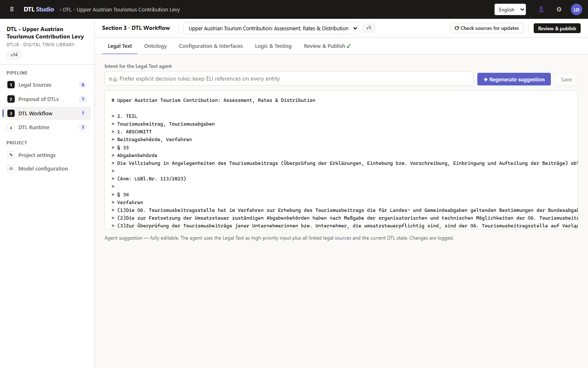Screen dimensions: 588x368
Task: Click the Save button
Action: (x=566, y=79)
